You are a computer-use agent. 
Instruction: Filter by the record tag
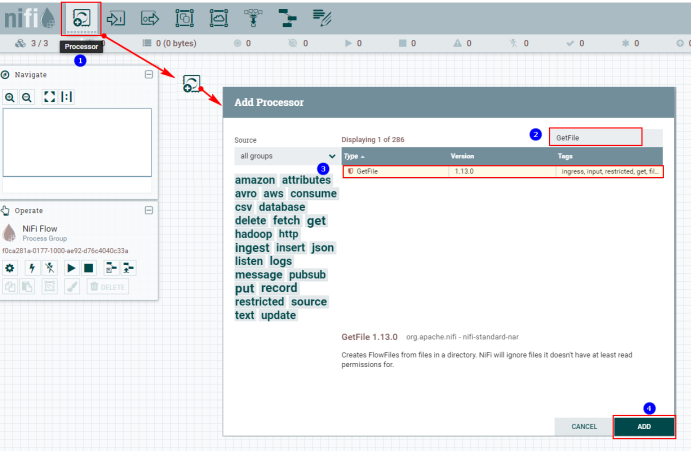pyautogui.click(x=279, y=288)
